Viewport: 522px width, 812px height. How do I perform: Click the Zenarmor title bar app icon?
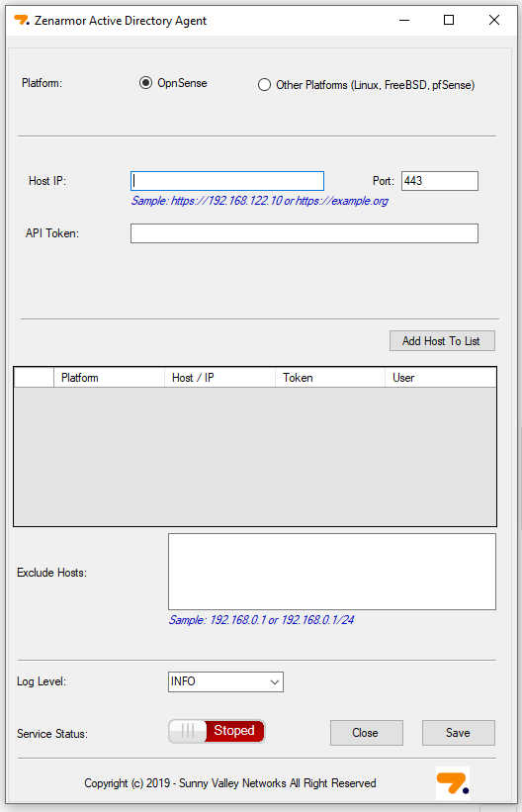tap(21, 20)
